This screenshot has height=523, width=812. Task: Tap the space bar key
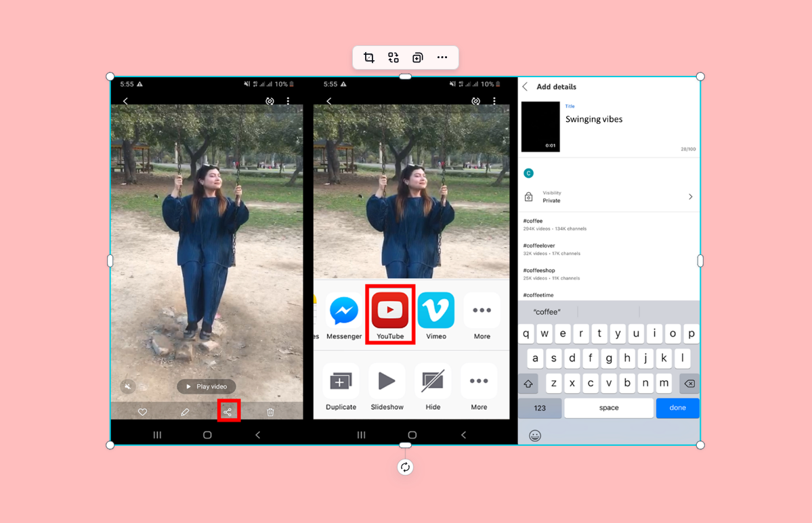(x=608, y=407)
